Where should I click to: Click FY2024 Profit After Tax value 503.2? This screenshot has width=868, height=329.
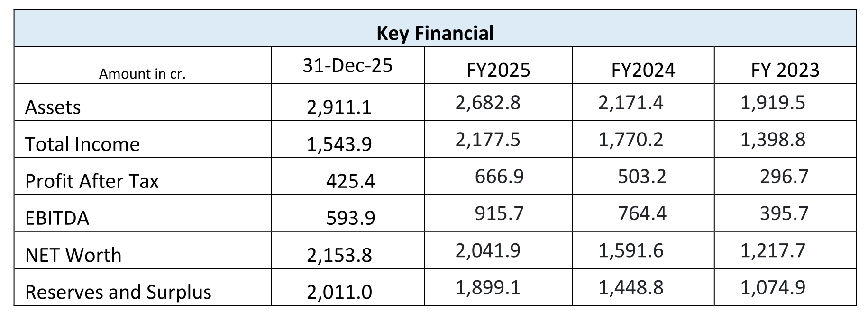coord(642,177)
